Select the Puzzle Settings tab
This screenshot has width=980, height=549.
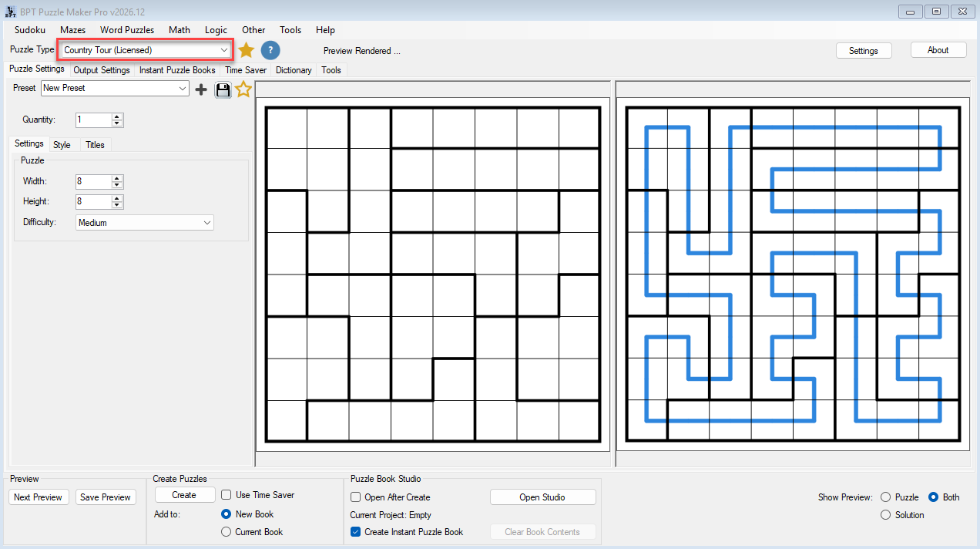[x=37, y=69]
